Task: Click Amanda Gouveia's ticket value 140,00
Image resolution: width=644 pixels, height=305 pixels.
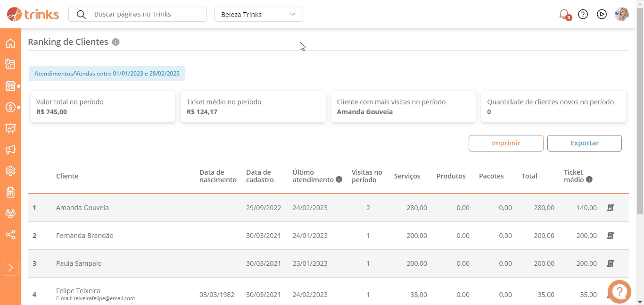Action: [586, 208]
